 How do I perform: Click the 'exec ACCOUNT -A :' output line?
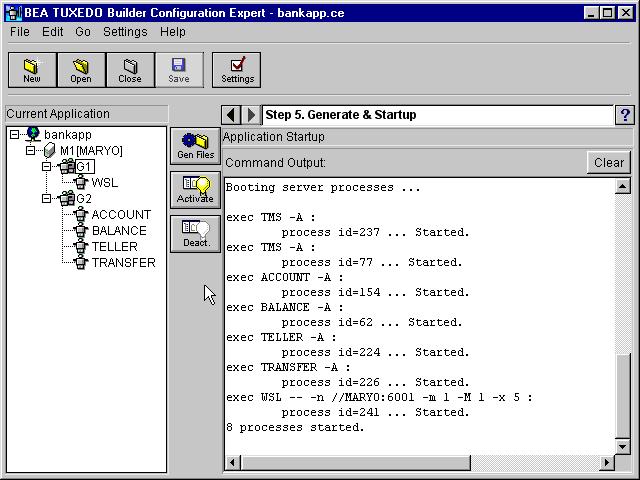pos(285,277)
